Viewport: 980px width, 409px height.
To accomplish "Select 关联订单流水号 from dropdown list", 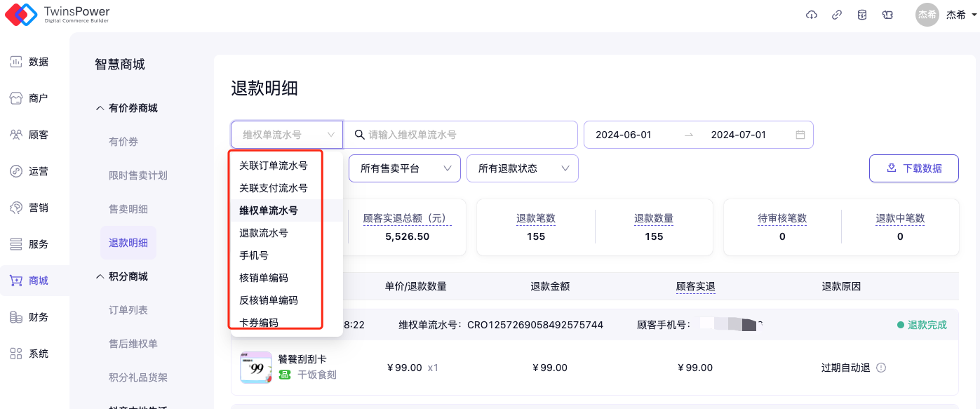I will [273, 166].
